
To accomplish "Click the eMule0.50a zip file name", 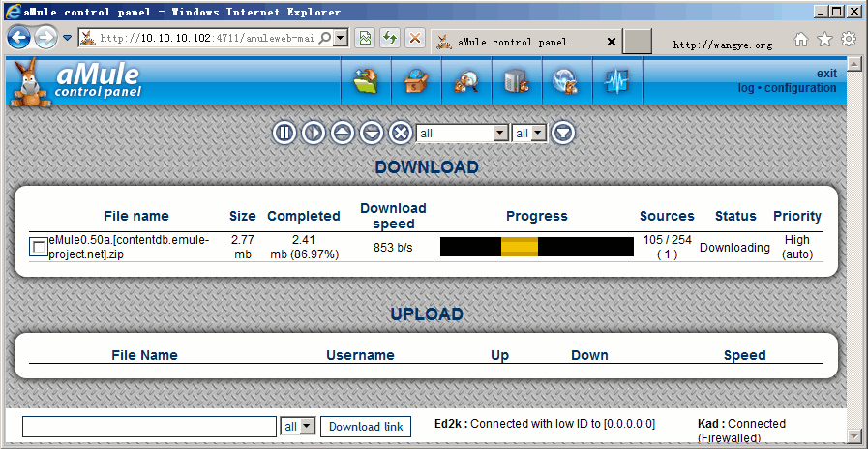I will pyautogui.click(x=129, y=247).
